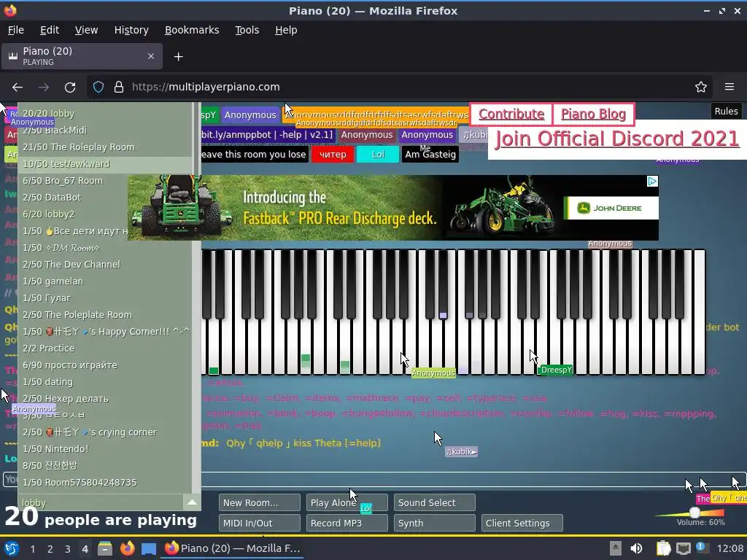Open MIDI In/Out settings
This screenshot has height=560, width=747.
point(260,523)
